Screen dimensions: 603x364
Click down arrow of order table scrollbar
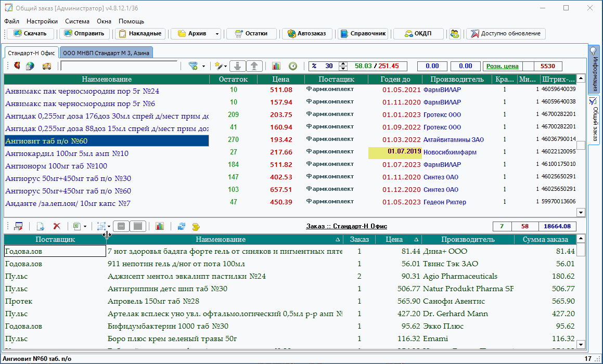[x=581, y=345]
